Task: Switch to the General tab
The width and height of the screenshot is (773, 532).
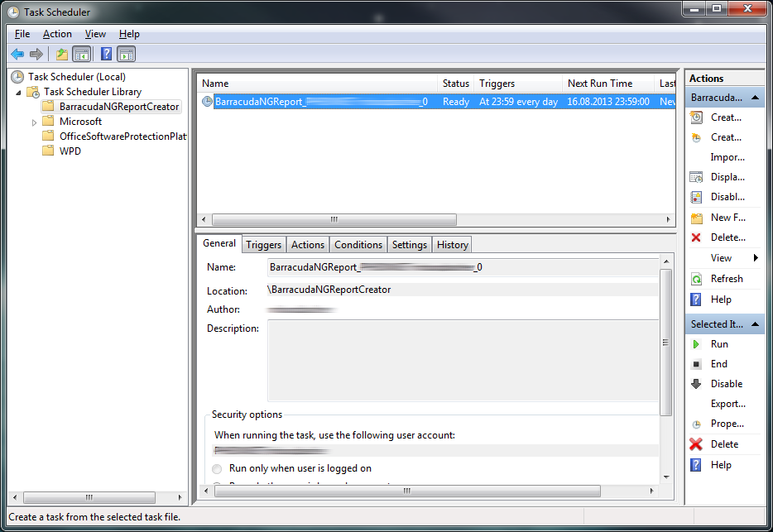Action: 219,243
